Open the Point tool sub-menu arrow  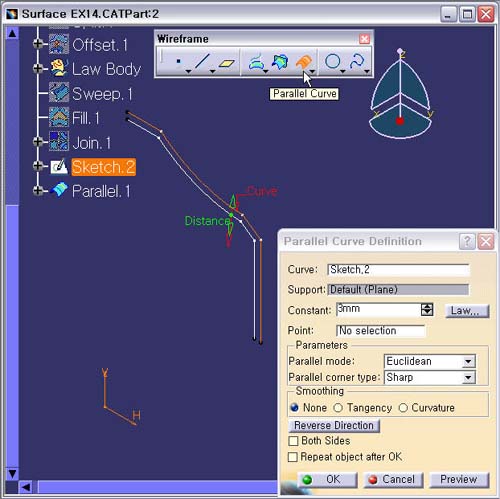click(x=188, y=71)
